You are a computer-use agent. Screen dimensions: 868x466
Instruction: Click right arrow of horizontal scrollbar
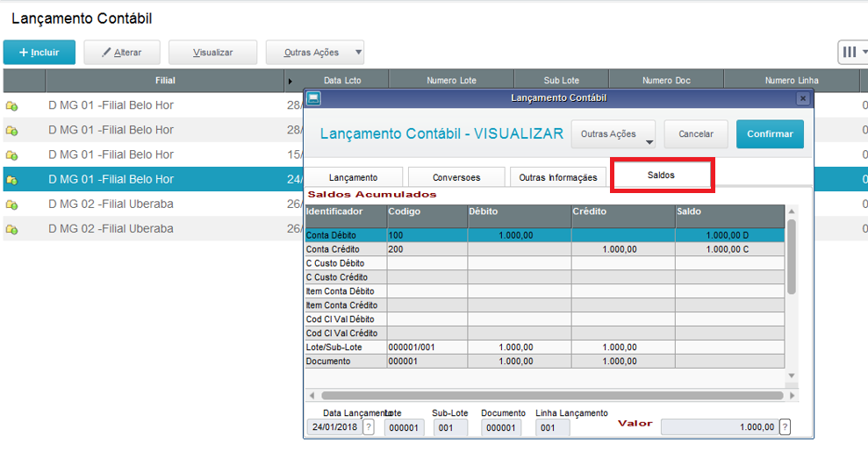[x=793, y=395]
